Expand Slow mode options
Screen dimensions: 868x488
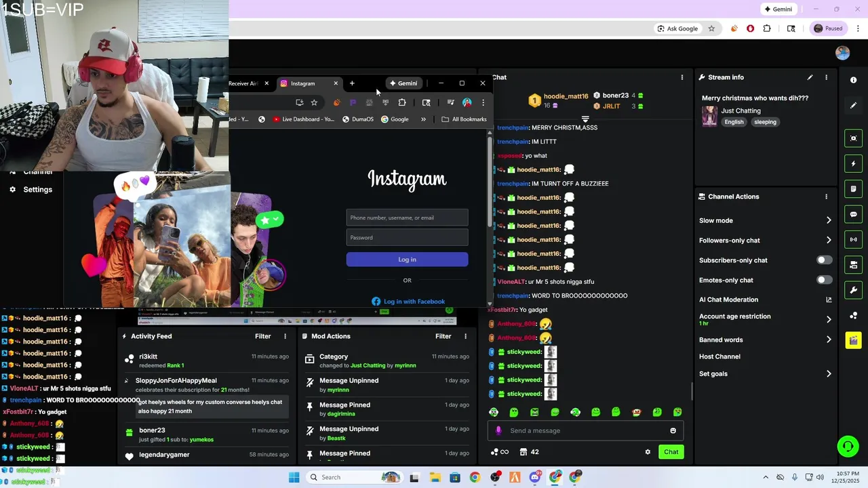pos(829,220)
